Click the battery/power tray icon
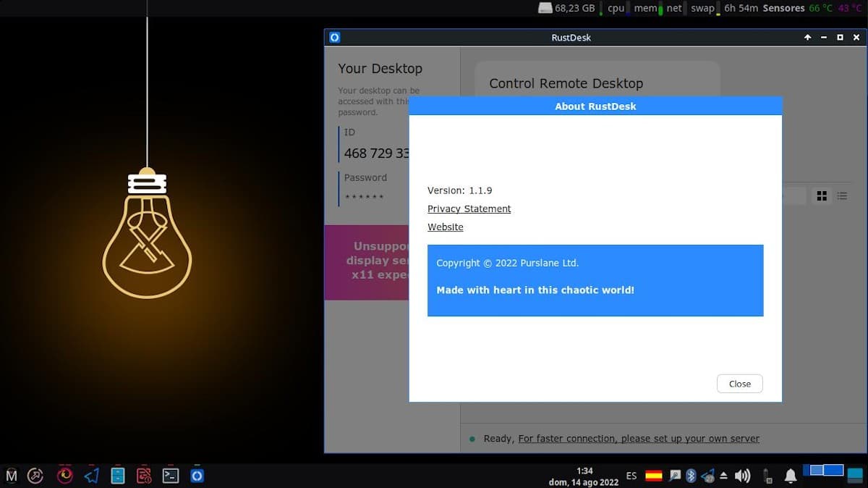Viewport: 868px width, 488px height. point(767,476)
